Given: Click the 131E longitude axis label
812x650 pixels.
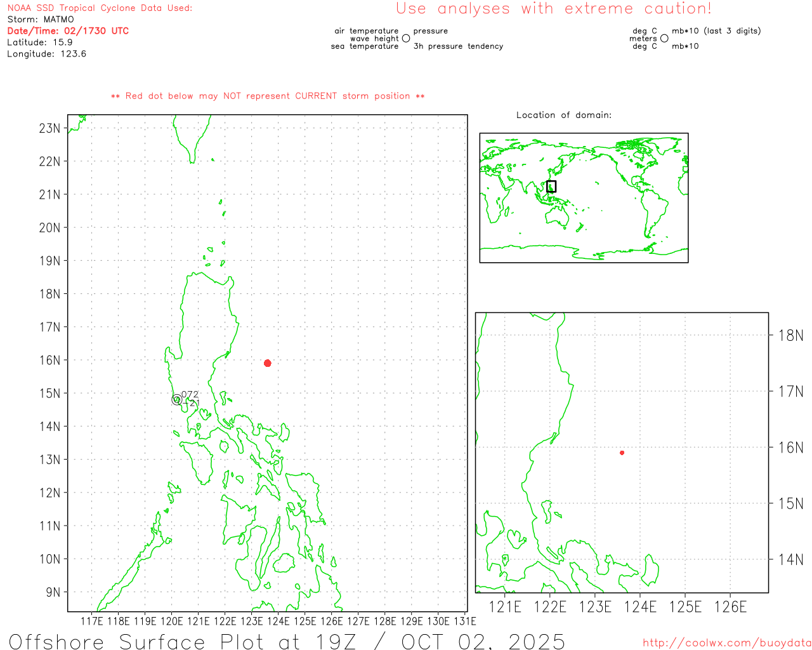Looking at the screenshot, I should pyautogui.click(x=464, y=621).
